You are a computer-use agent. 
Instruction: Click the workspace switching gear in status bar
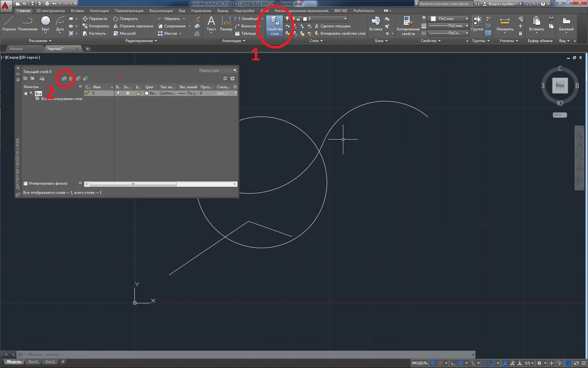pyautogui.click(x=539, y=363)
